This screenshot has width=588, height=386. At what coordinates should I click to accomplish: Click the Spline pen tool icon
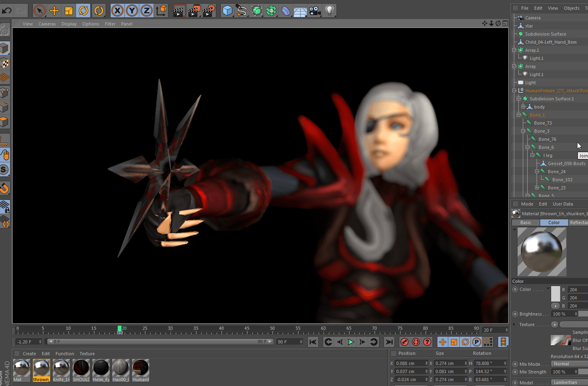coord(242,11)
